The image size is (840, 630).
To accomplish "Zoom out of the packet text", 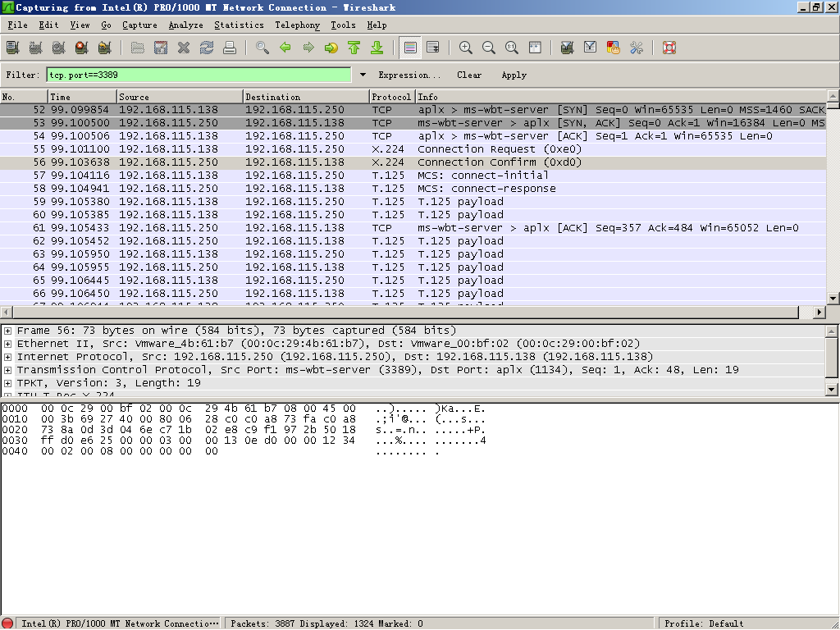I will 489,48.
